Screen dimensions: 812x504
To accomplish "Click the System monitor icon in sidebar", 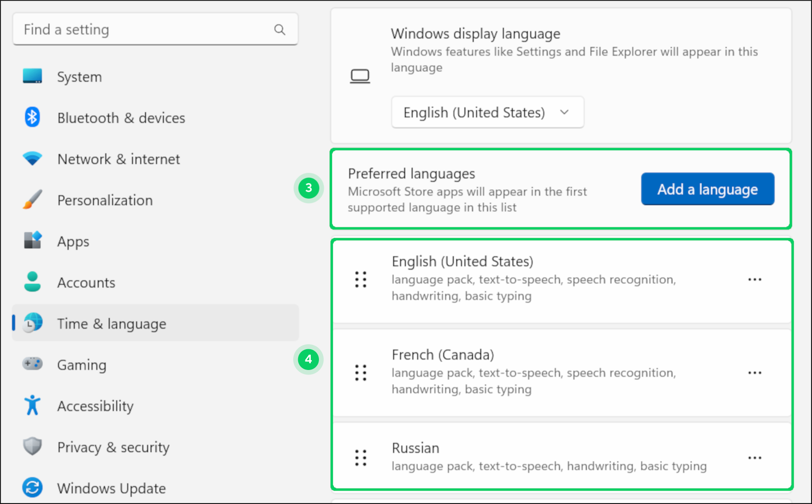I will [x=32, y=76].
